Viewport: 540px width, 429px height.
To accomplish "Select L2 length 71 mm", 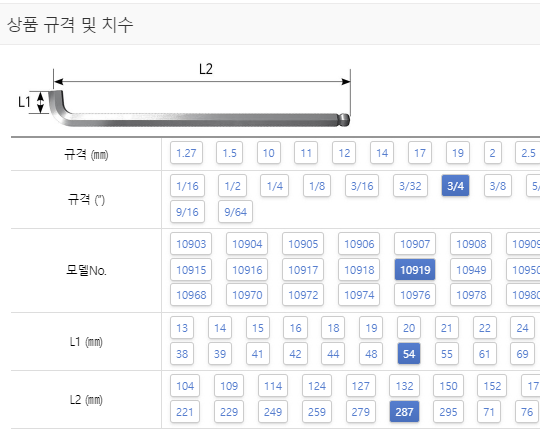I will coord(489,411).
